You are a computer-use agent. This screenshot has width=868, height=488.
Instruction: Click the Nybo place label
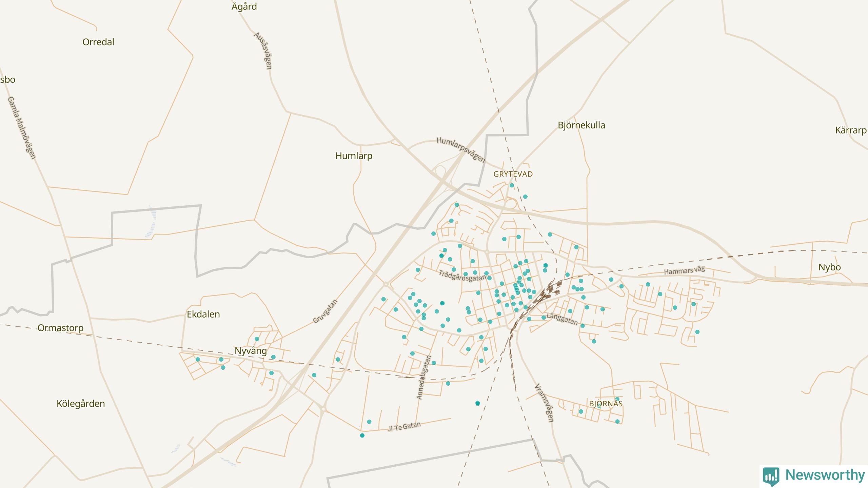point(829,267)
